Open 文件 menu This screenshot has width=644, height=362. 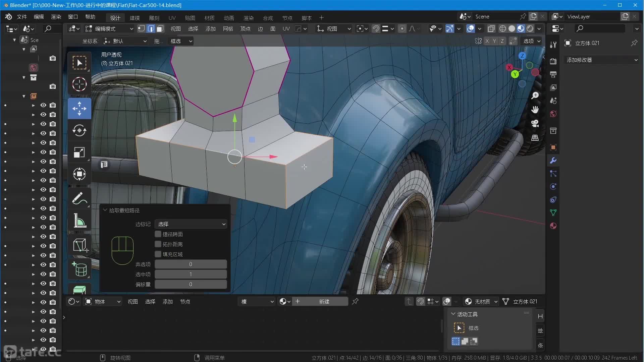(22, 17)
